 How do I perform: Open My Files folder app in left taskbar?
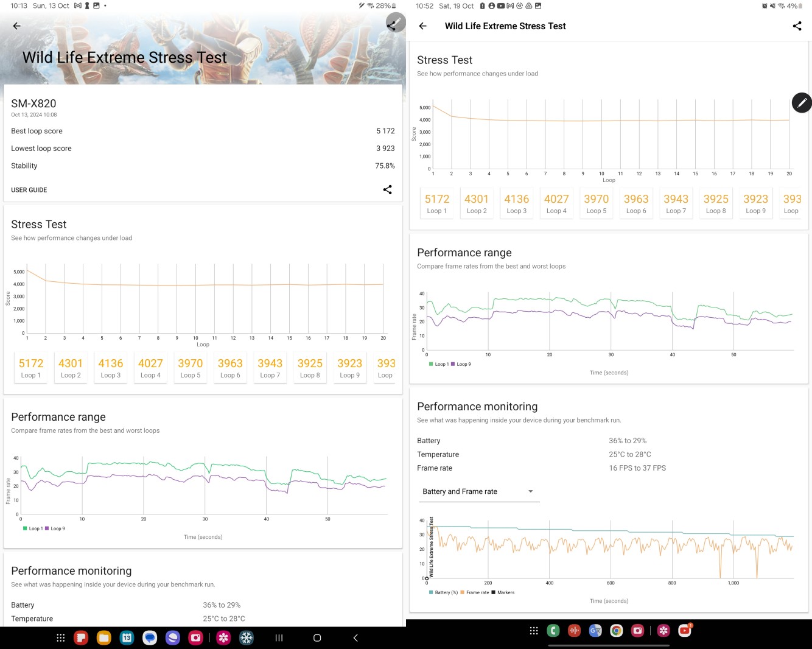tap(104, 637)
